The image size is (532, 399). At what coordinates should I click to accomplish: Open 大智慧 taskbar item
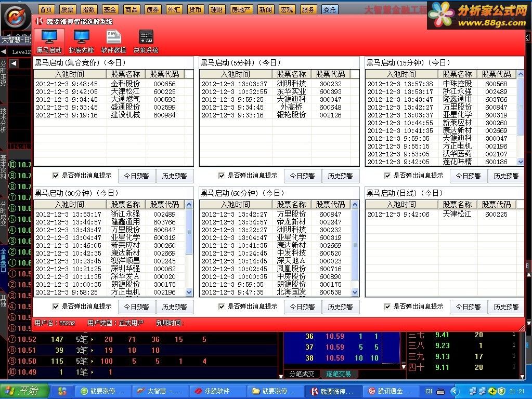[160, 391]
